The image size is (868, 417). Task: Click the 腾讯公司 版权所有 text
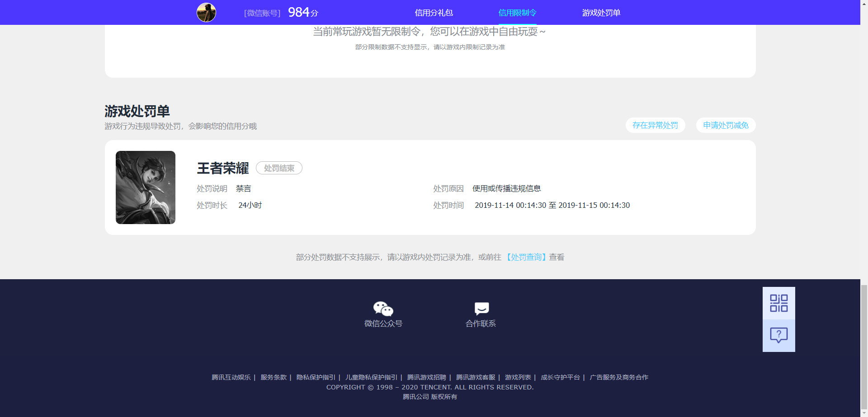430,397
